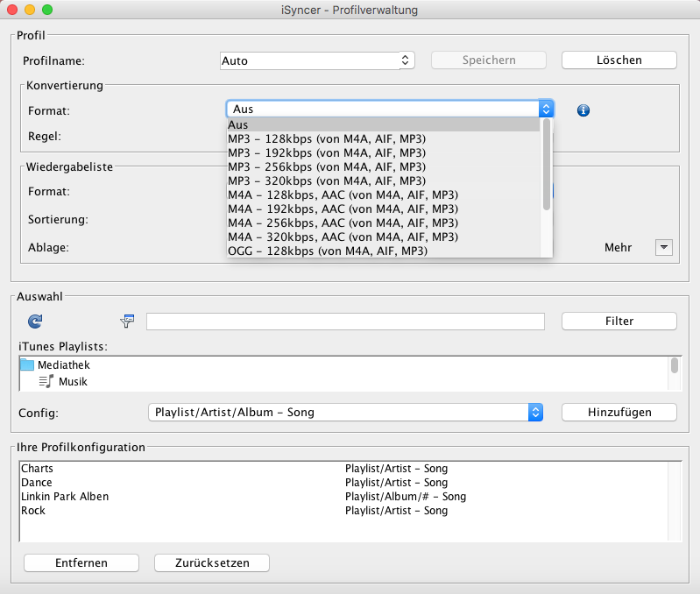Choose MP3 – 320kbps option

click(x=384, y=180)
